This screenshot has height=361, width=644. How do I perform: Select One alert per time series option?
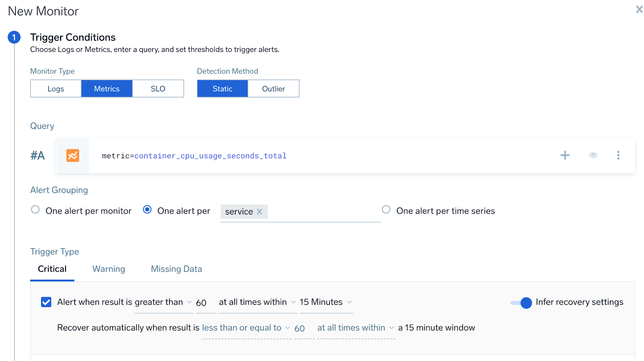tap(386, 210)
